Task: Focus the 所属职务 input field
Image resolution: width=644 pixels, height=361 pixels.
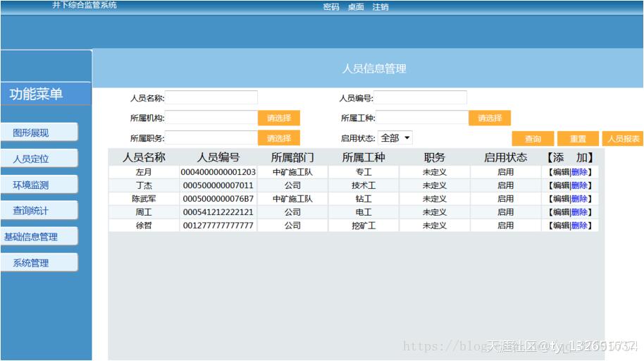Action: [x=211, y=137]
